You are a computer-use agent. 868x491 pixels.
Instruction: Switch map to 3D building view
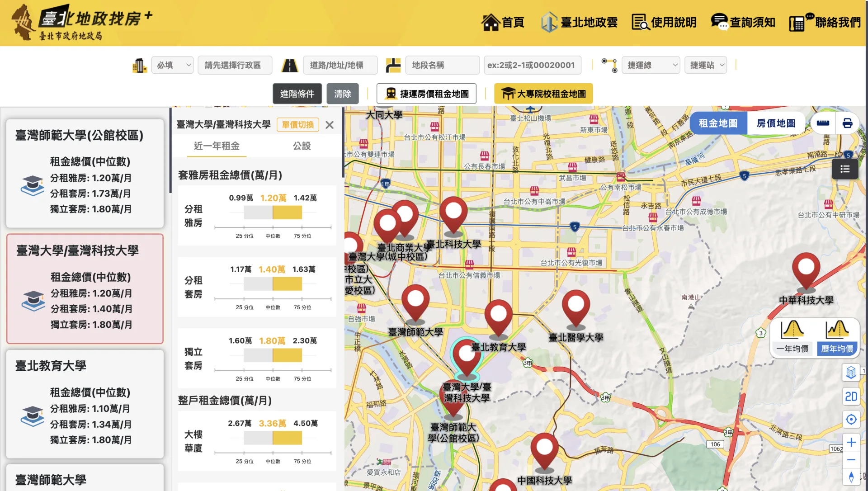852,373
